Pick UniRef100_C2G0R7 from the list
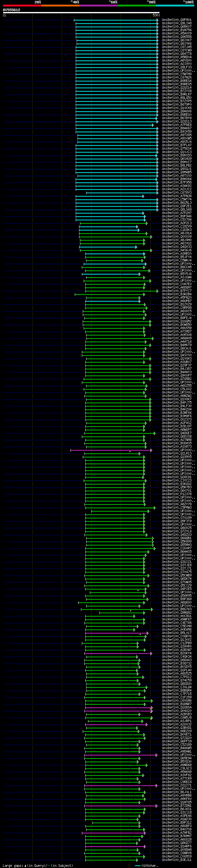Viewport: 197px width, 868px height. point(176,548)
